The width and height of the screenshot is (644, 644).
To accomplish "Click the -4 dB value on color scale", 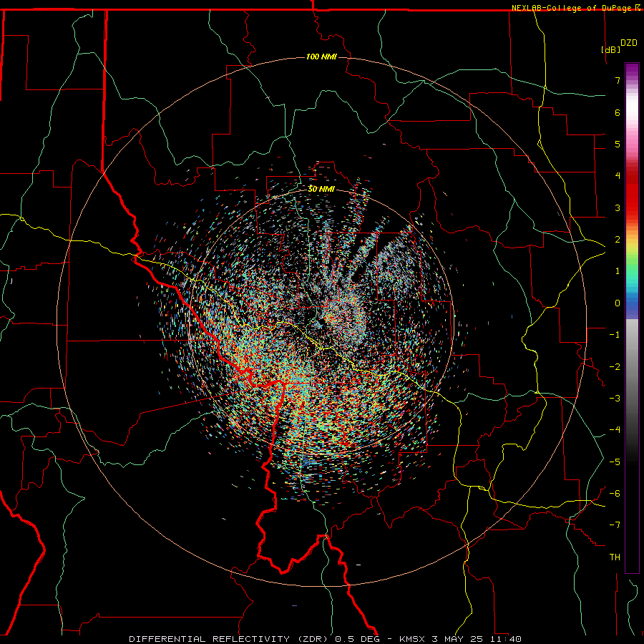I will [615, 430].
